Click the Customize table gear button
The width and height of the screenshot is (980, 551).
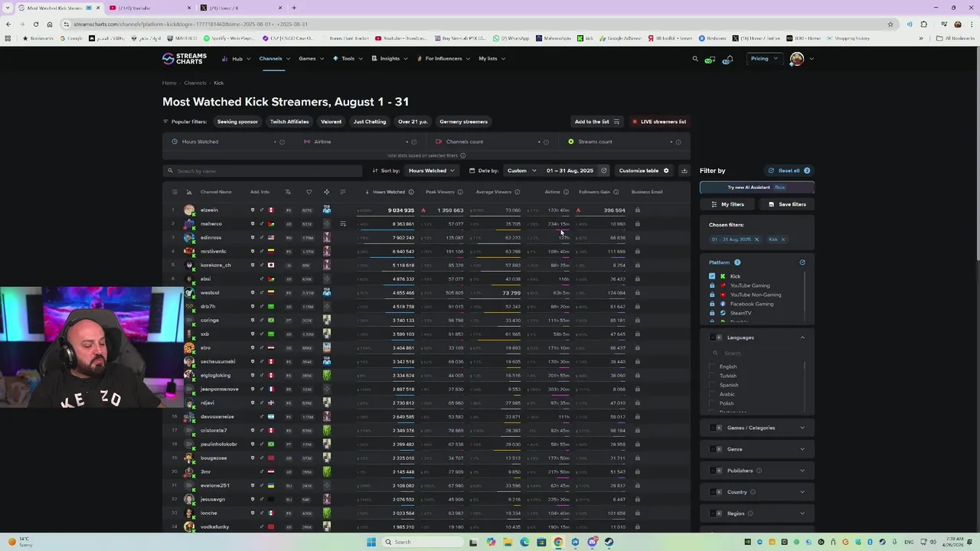(x=644, y=171)
